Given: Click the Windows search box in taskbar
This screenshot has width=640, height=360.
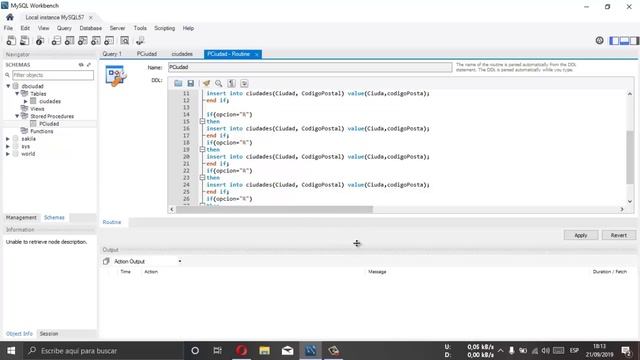Looking at the screenshot, I should click(x=102, y=351).
